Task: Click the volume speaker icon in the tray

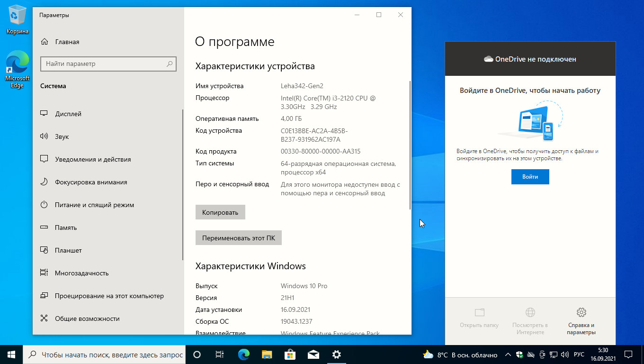Action: pos(565,355)
